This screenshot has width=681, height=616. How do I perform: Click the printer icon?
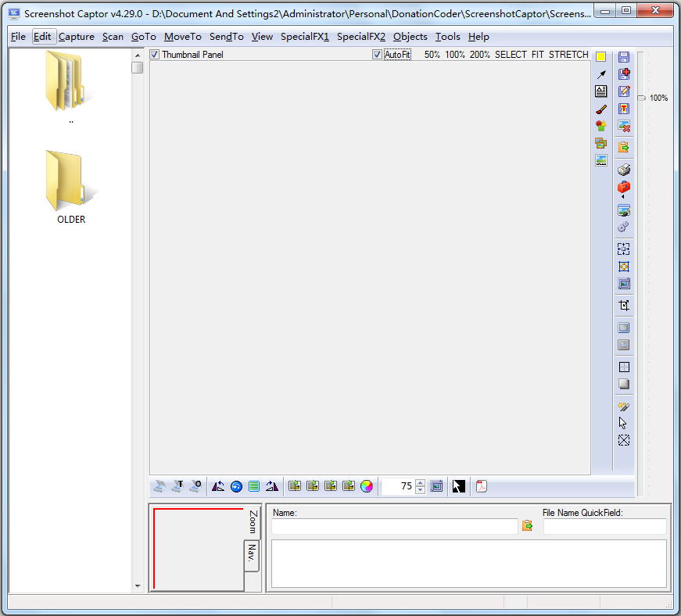tap(624, 170)
